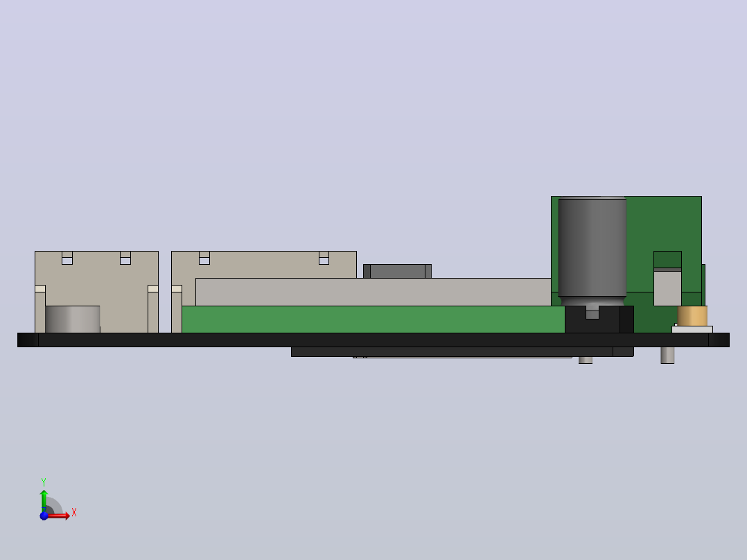The width and height of the screenshot is (747, 560).
Task: Select the small light gray block near brass standoff
Action: click(667, 288)
